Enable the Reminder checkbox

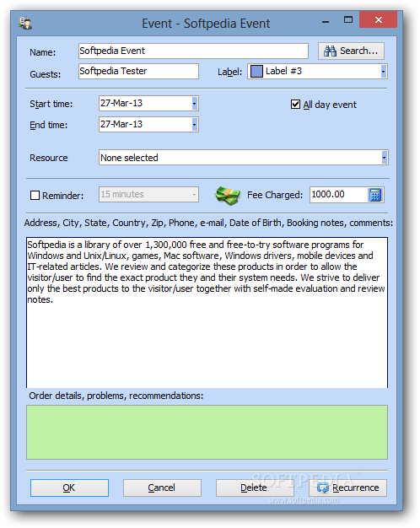(x=35, y=196)
